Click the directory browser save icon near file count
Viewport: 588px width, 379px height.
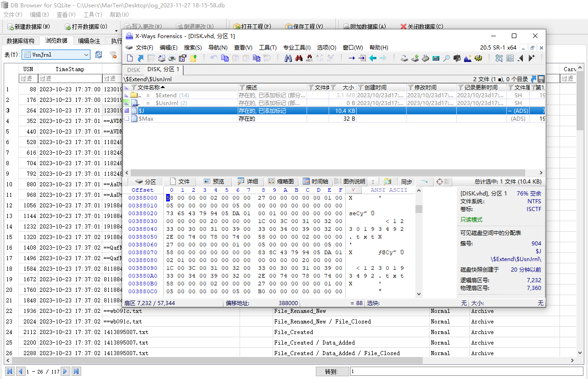tap(541, 79)
